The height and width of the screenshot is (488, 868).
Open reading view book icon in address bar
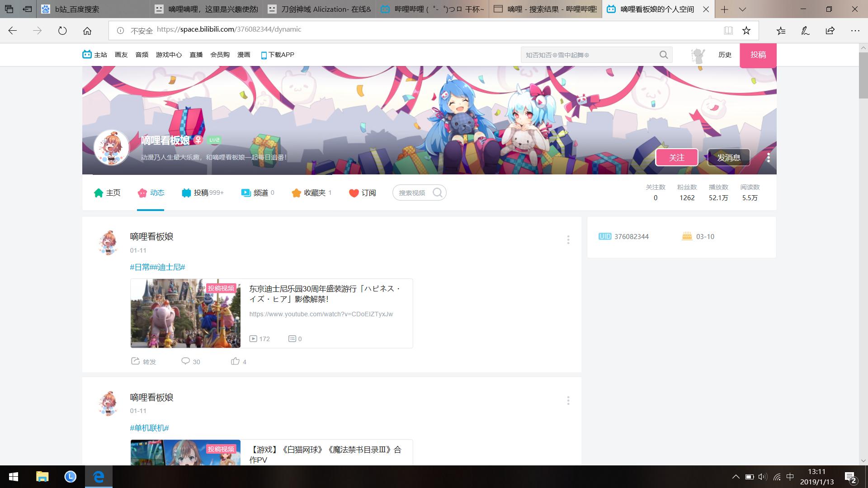[728, 31]
